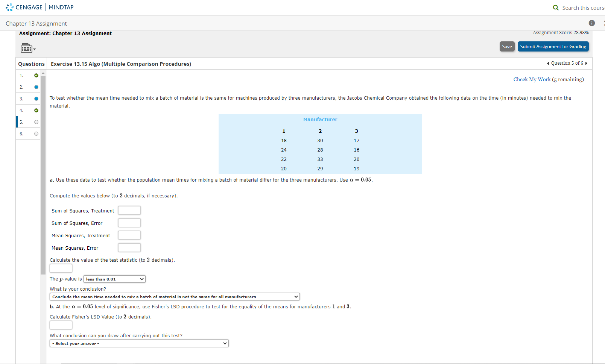This screenshot has height=364, width=605.
Task: Open the conclusion dropdown for part a
Action: (x=175, y=297)
